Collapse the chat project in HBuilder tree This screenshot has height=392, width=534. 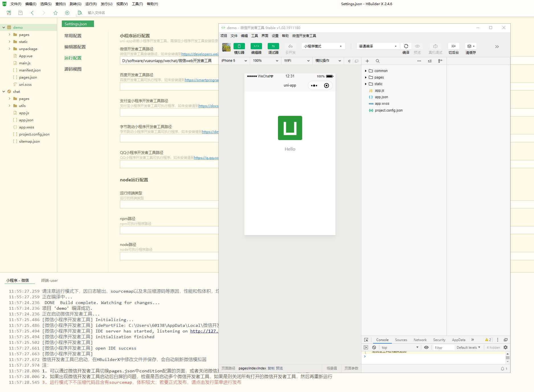pos(4,92)
